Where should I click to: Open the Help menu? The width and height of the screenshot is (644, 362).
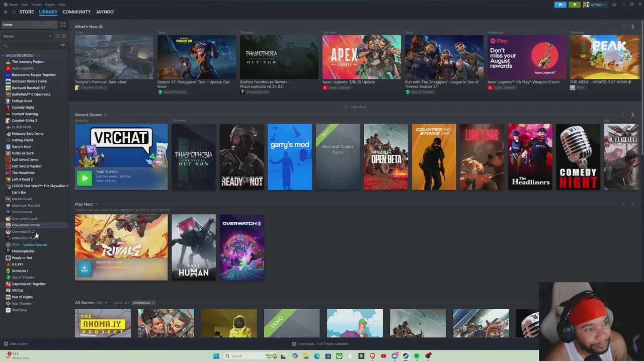click(61, 5)
